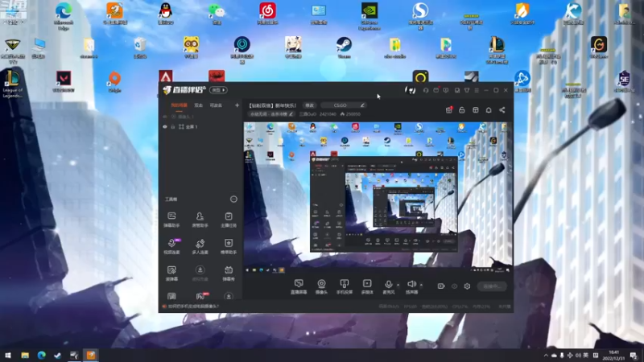This screenshot has width=644, height=362.
Task: Click the edit button beside stream title
Action: coord(309,105)
